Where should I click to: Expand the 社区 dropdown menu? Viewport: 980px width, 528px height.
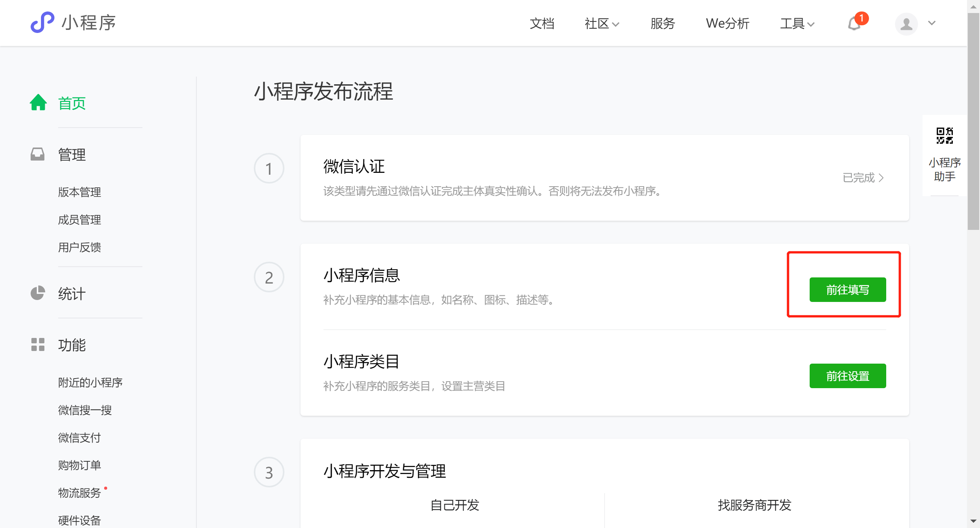(602, 24)
